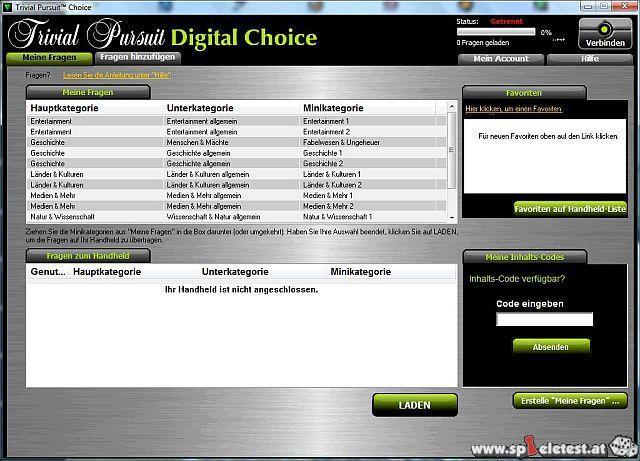
Task: Select the Natur & Wissenschaft 1 row
Action: [x=237, y=217]
